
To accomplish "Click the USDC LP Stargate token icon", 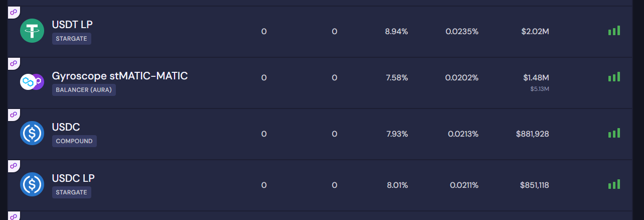I will pos(32,185).
